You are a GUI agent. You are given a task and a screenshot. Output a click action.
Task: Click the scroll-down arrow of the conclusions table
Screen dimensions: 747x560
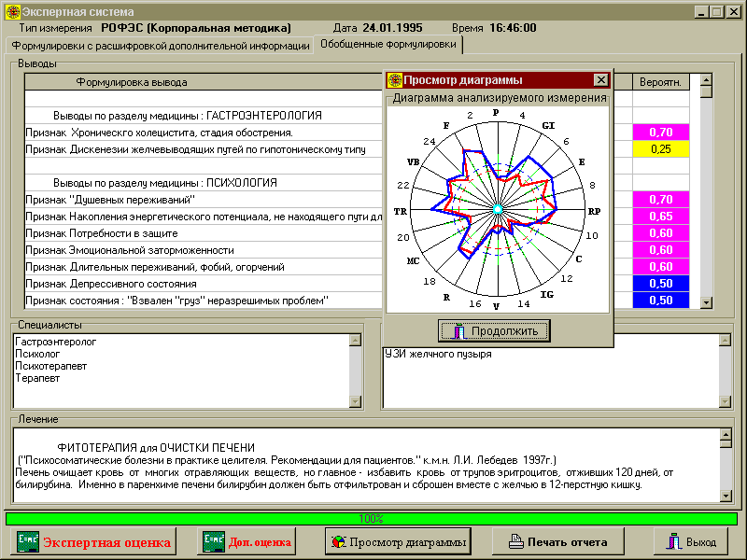(707, 302)
